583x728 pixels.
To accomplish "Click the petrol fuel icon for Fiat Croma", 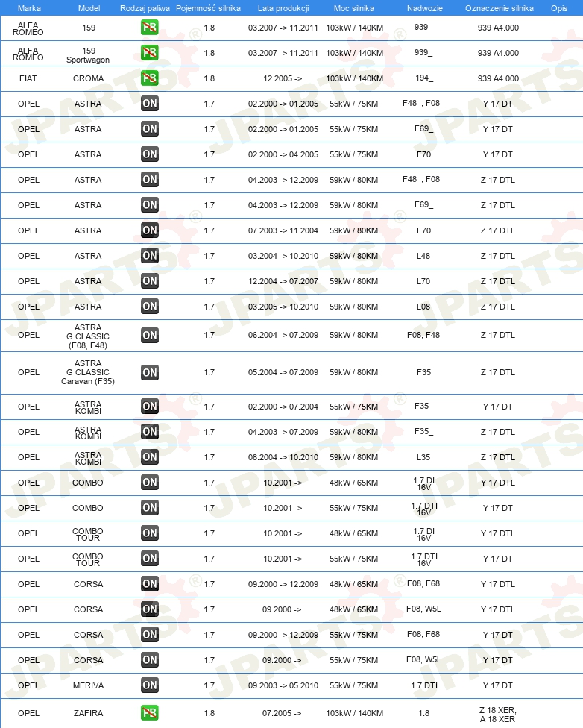I will (x=149, y=78).
